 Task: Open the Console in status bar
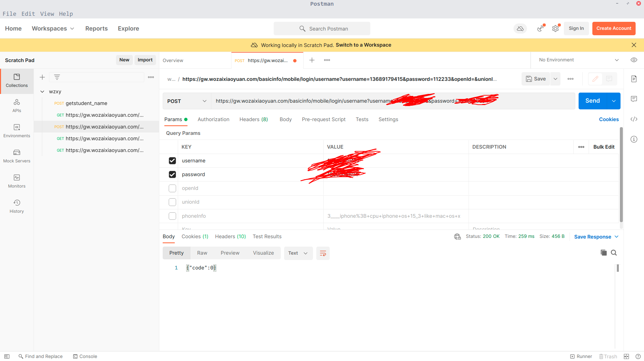(x=85, y=356)
